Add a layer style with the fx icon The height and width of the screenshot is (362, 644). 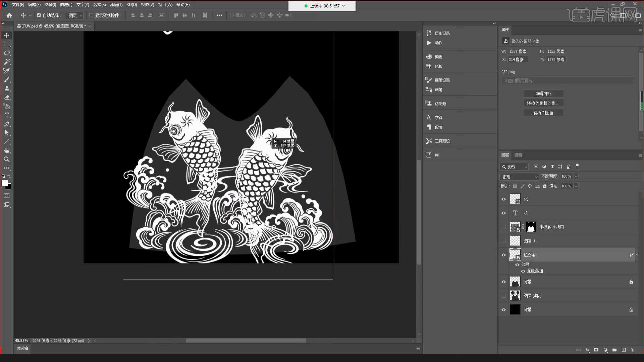coord(587,350)
